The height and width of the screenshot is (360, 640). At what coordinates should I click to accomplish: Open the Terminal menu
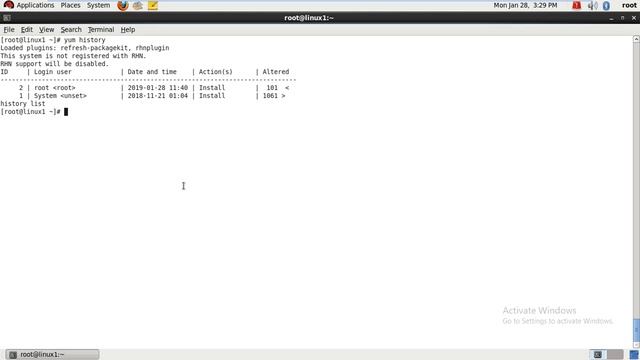coord(101,29)
